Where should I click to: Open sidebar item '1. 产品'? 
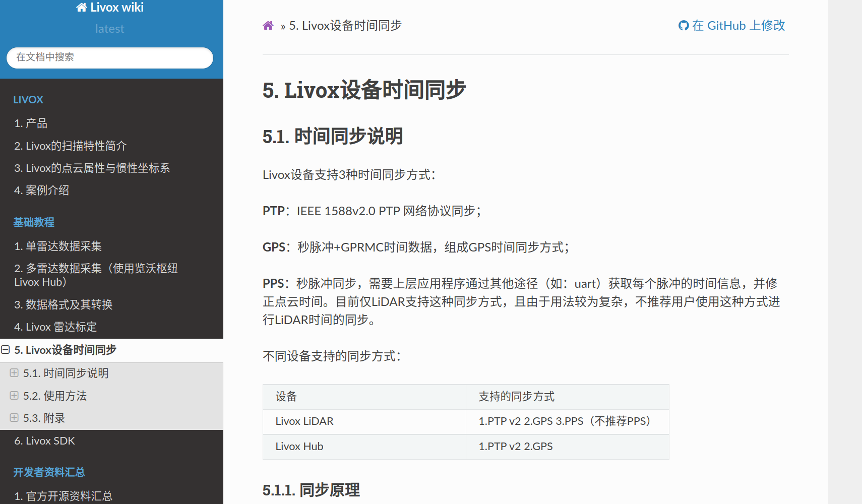[x=111, y=123]
